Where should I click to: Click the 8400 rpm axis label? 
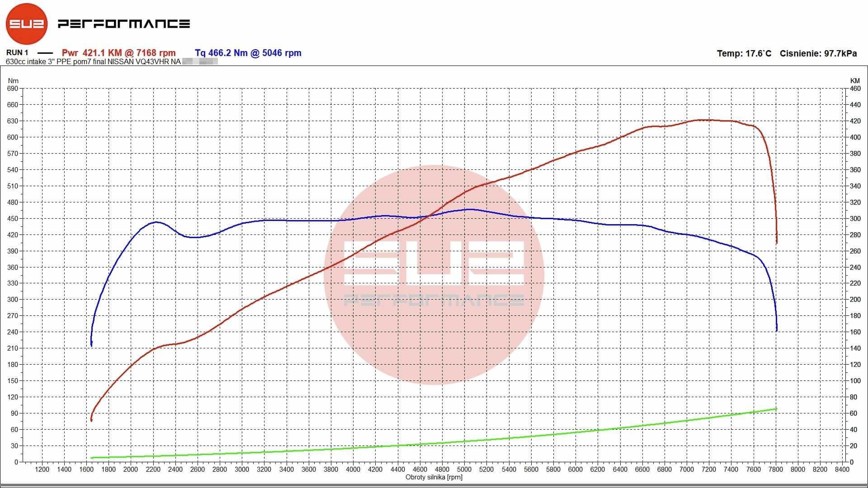[x=842, y=469]
